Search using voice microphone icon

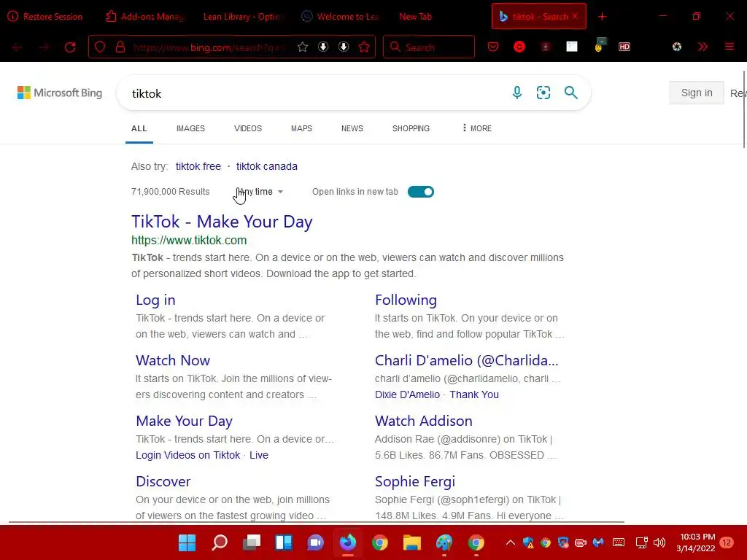[517, 93]
